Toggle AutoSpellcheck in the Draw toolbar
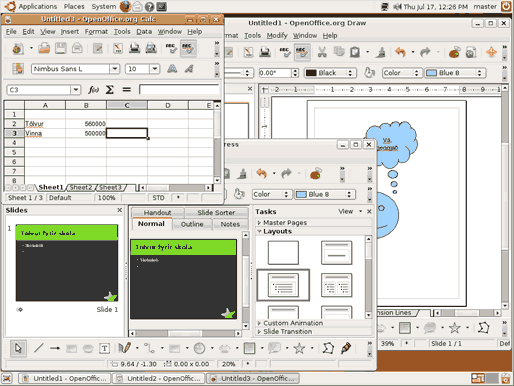514x386 pixels. coord(302,52)
